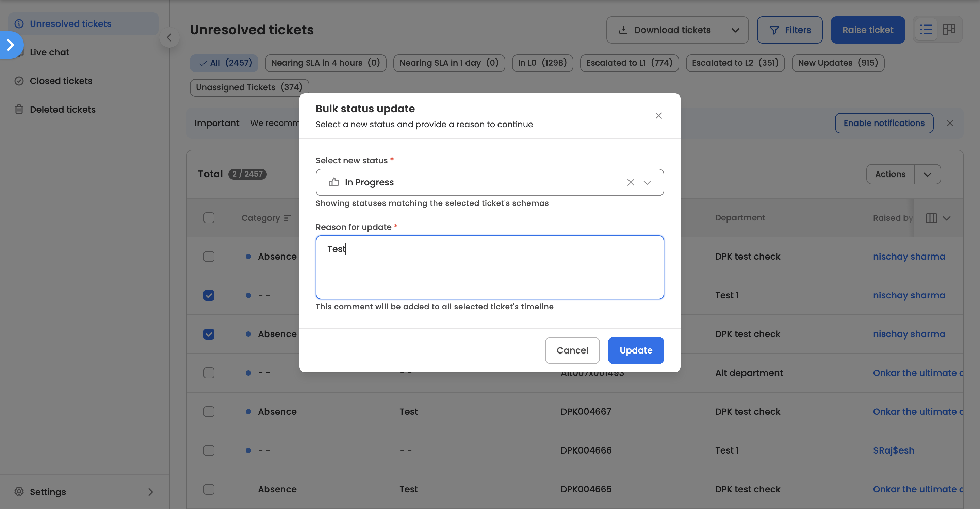Toggle the select-all header checkbox
Screen dimensions: 980x509
[x=209, y=218]
